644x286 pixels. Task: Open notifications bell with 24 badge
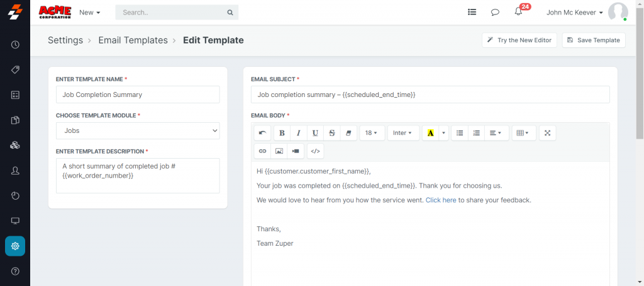[x=518, y=11]
